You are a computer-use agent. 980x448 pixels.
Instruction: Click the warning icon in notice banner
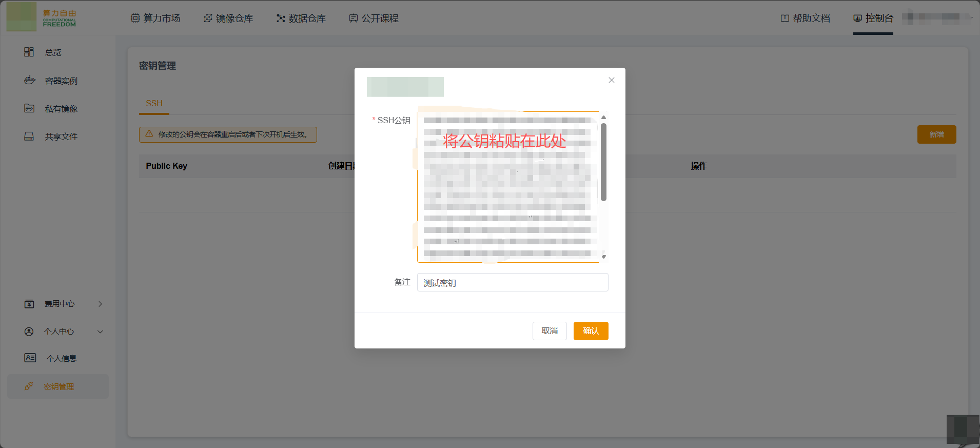click(149, 134)
